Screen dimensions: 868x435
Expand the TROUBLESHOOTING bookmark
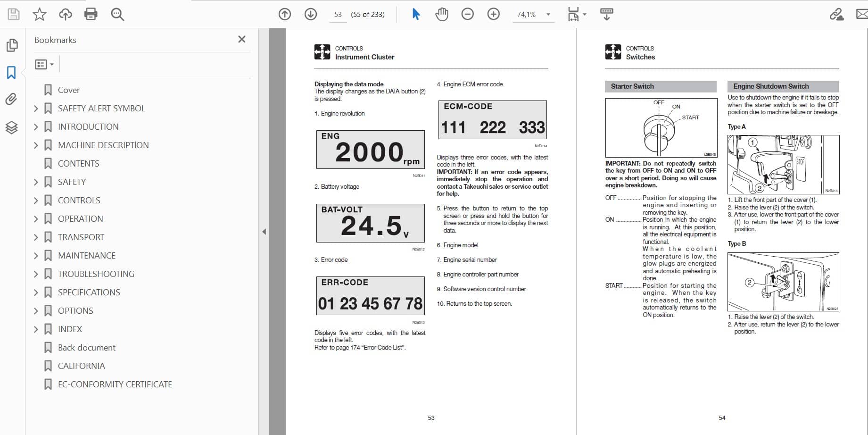click(36, 274)
